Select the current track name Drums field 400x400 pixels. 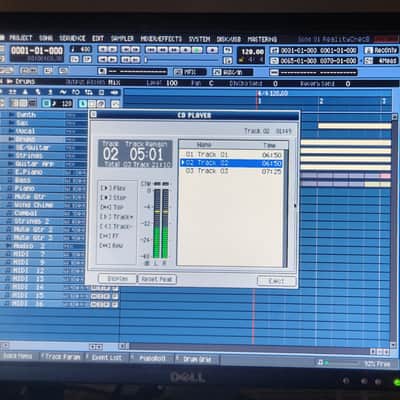25,82
